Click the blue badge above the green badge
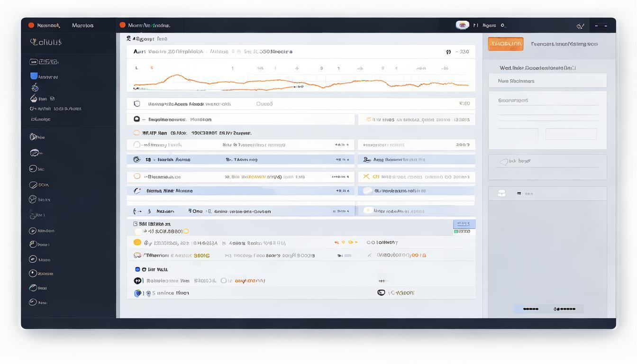 tap(464, 224)
